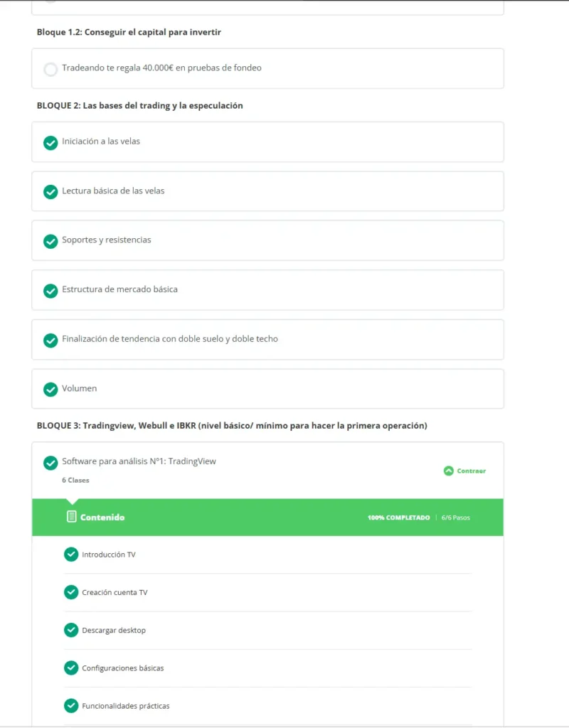Collapse TradingView section with Contraer

[x=464, y=471]
